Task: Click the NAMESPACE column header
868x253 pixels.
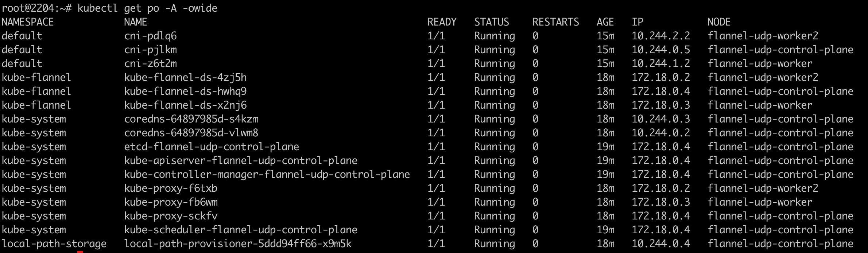Action: click(x=28, y=22)
